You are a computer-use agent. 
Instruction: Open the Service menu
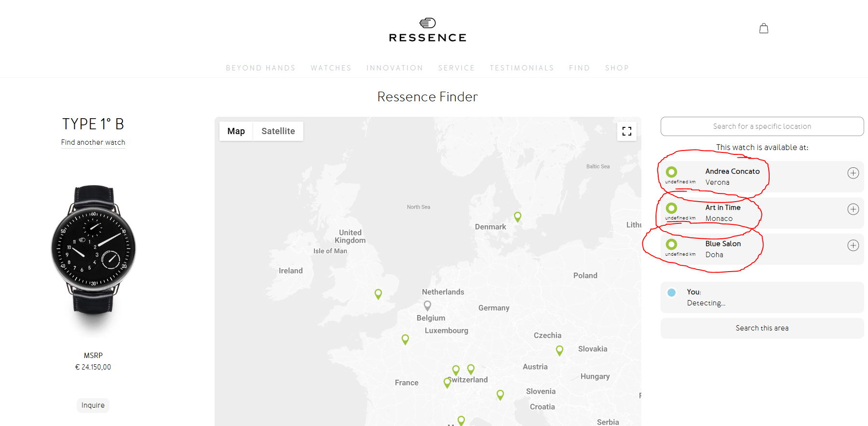tap(457, 68)
